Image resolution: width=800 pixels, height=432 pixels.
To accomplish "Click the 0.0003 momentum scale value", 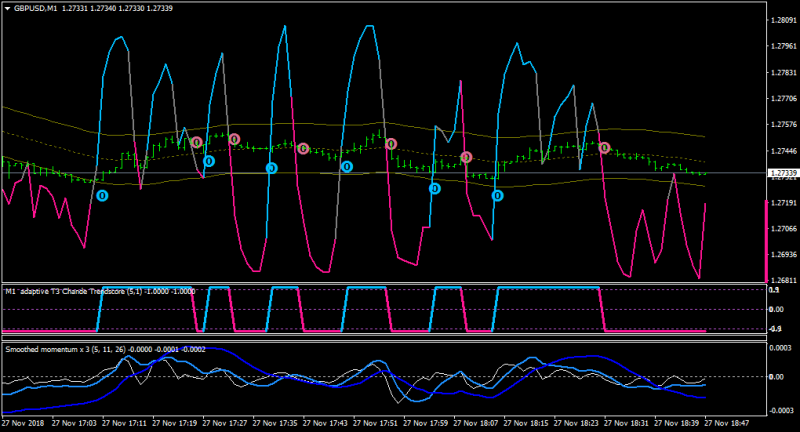I will click(x=781, y=348).
